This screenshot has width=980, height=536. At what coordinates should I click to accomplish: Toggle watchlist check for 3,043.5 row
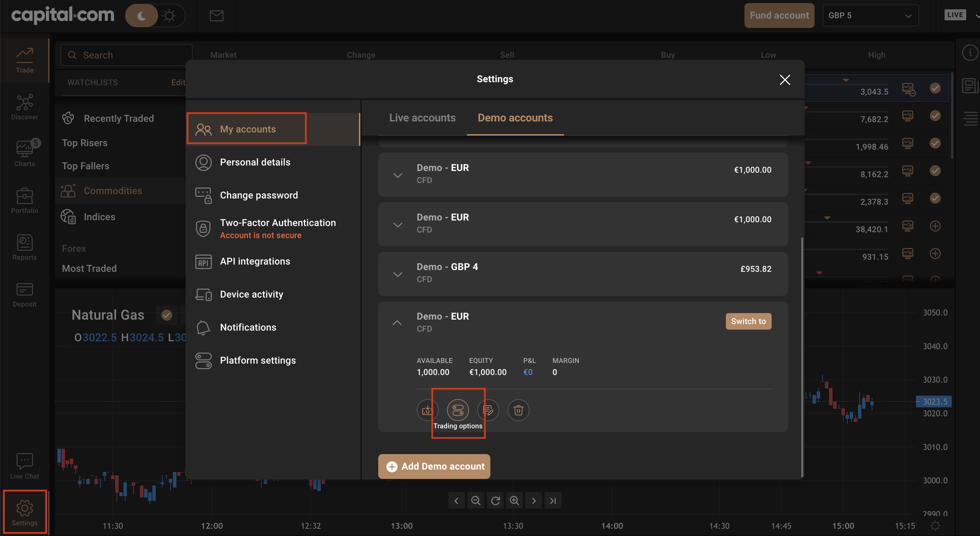click(935, 88)
